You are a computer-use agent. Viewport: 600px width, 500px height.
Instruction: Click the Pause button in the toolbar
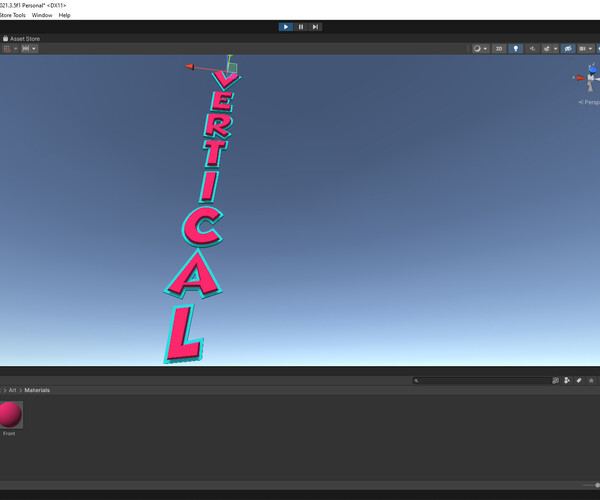(x=301, y=27)
